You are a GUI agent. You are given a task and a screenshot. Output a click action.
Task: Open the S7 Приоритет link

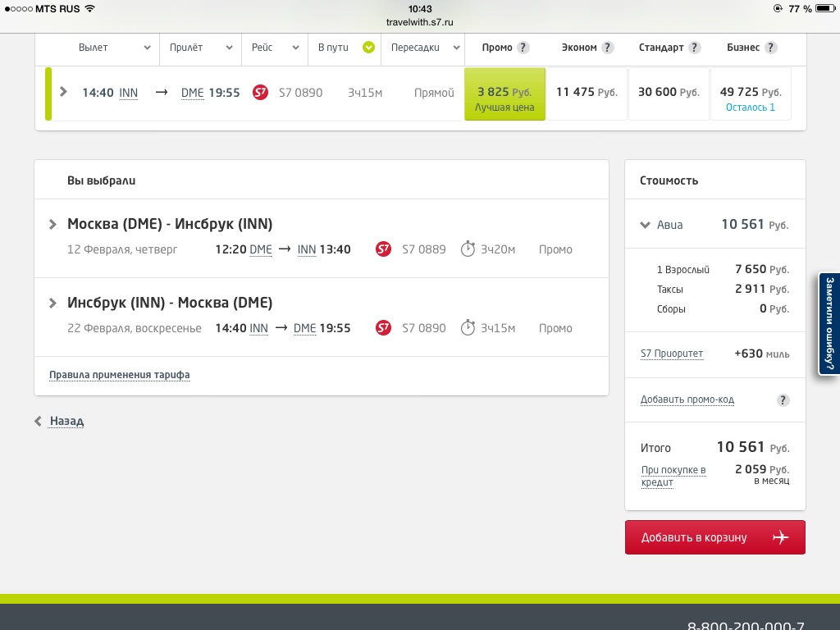pyautogui.click(x=672, y=354)
